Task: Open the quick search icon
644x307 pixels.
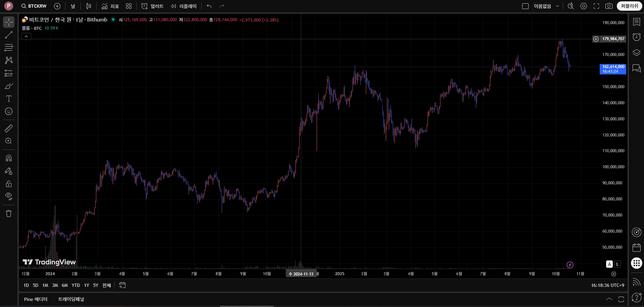Action: pos(571,6)
